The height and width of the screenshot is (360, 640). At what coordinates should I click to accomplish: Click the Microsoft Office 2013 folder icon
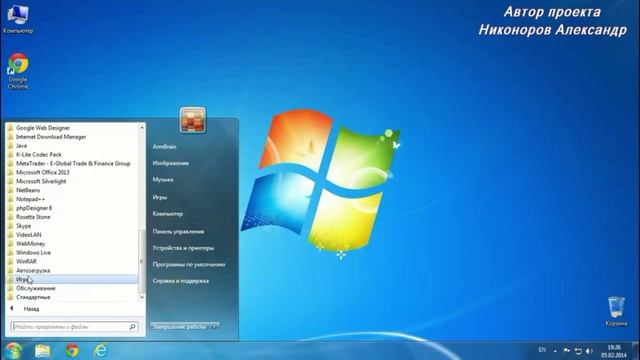(x=11, y=172)
